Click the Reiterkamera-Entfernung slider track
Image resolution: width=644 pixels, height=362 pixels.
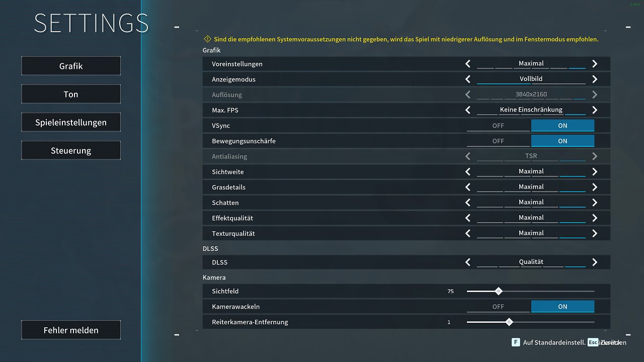[530, 322]
